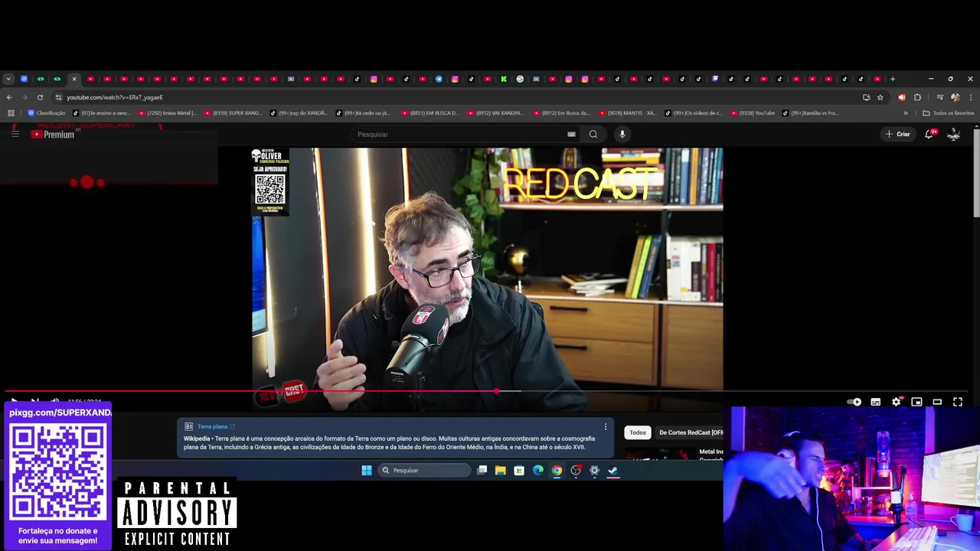
Task: Open Microsoft Edge from taskbar
Action: (x=537, y=470)
